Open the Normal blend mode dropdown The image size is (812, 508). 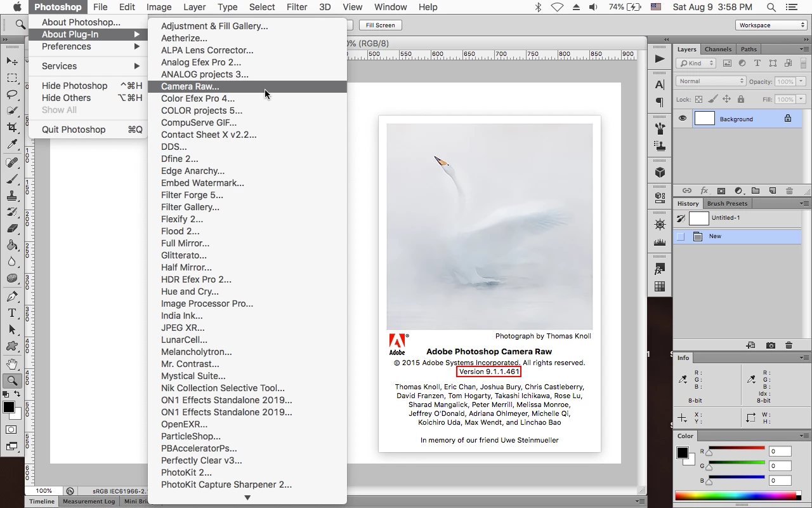tap(710, 81)
